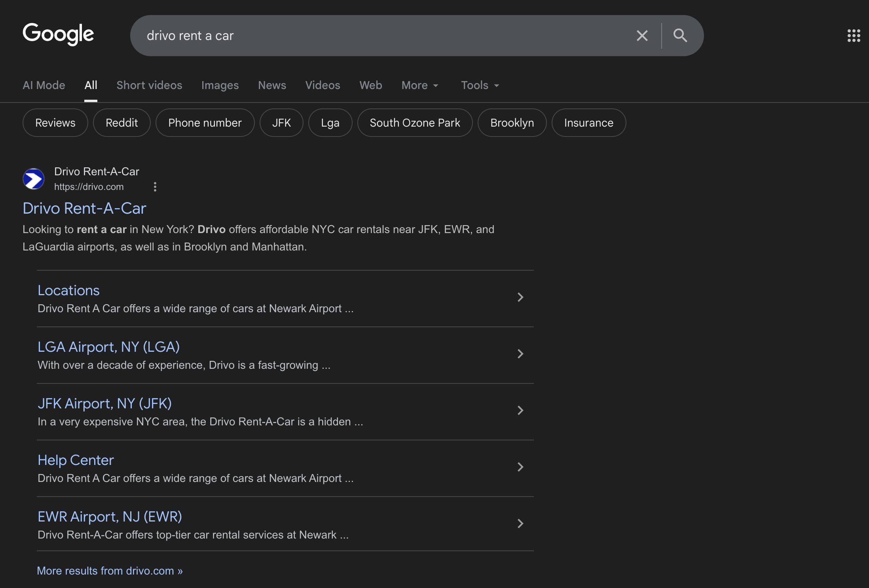Image resolution: width=869 pixels, height=588 pixels.
Task: Open the Short videos tab
Action: 149,85
